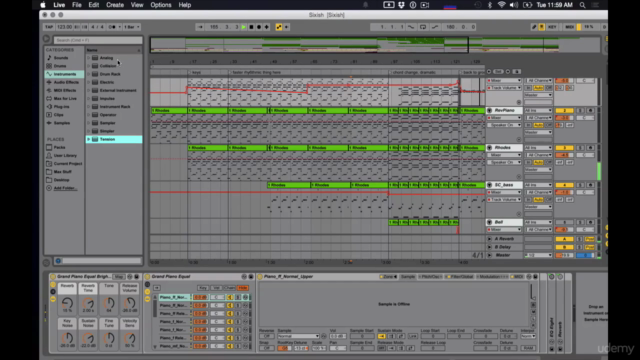Open the RevPiano All Ins input dropdown

coord(538,111)
